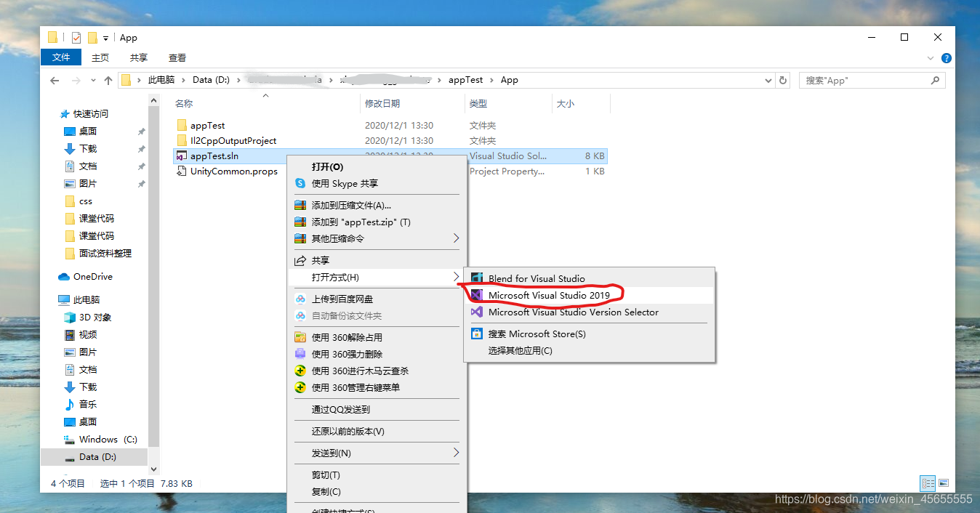Click properties icon in quick access toolbar

pos(76,38)
